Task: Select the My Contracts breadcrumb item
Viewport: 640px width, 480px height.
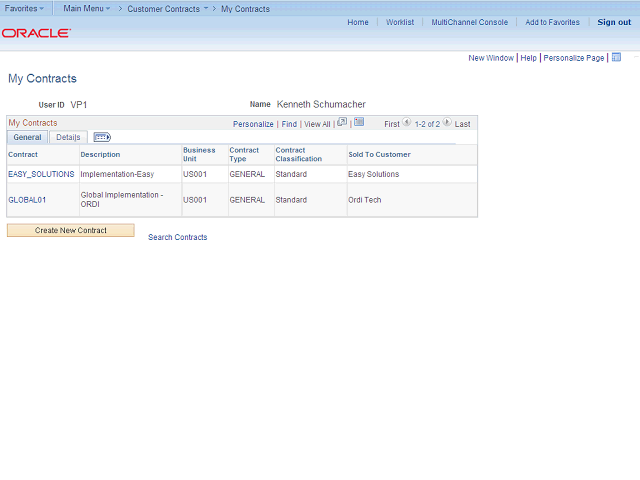Action: 245,9
